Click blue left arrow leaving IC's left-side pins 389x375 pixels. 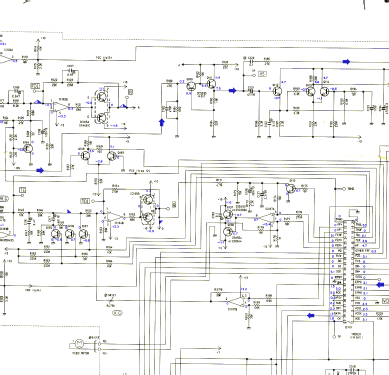[311, 315]
